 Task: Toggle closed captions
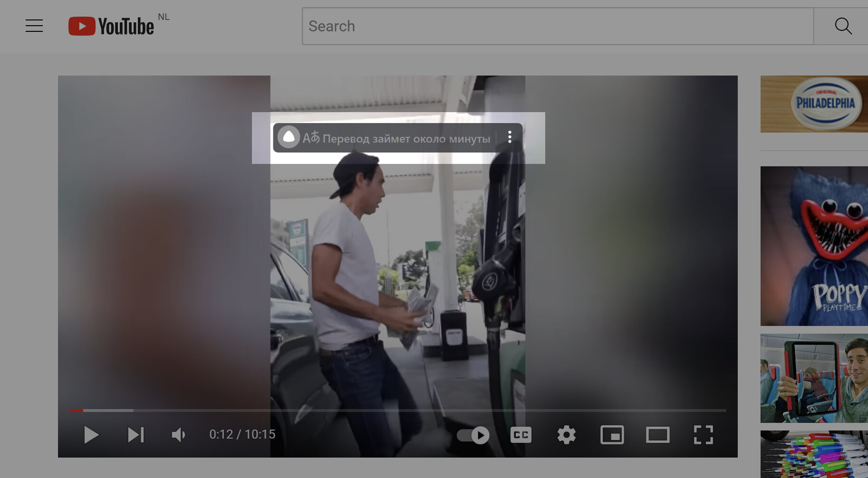[x=521, y=434]
